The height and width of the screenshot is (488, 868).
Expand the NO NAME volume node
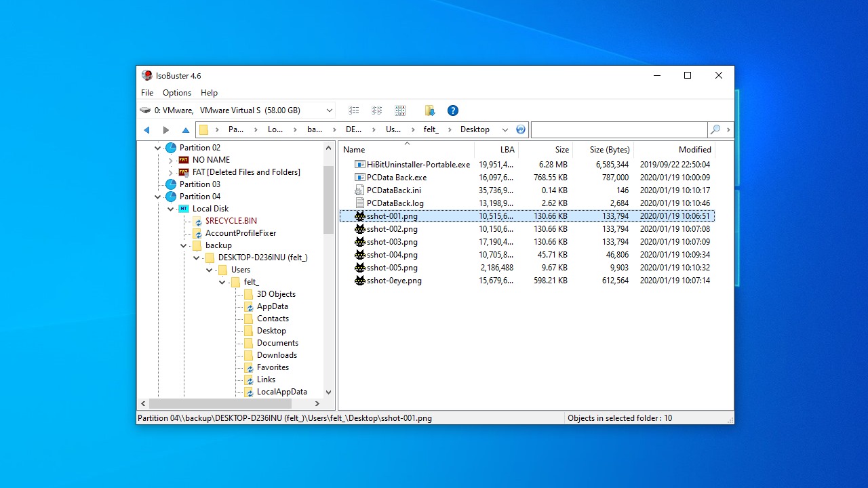pyautogui.click(x=171, y=160)
